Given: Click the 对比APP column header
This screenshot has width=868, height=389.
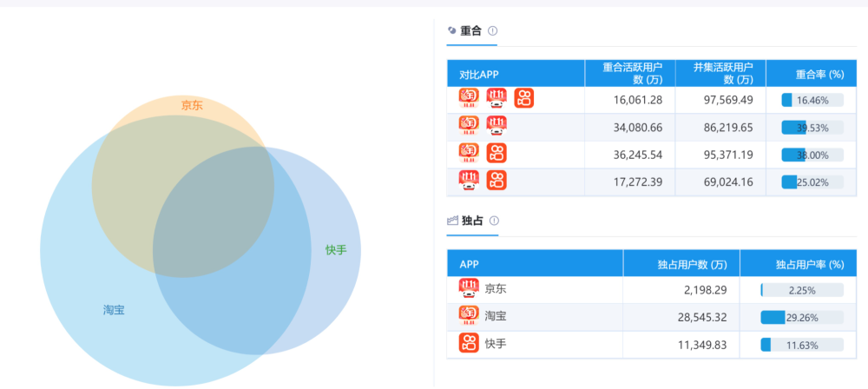Looking at the screenshot, I should pos(479,74).
